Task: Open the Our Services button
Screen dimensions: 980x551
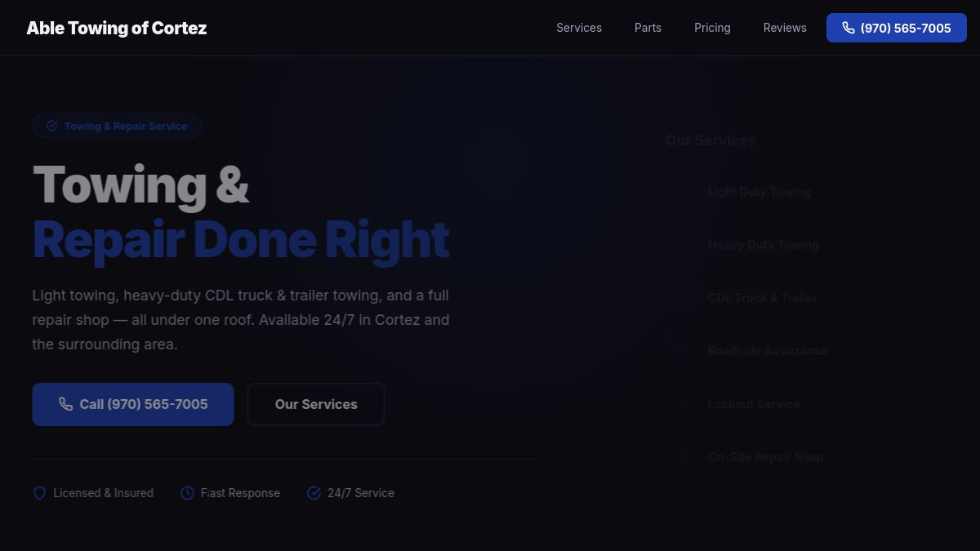Action: click(x=316, y=404)
